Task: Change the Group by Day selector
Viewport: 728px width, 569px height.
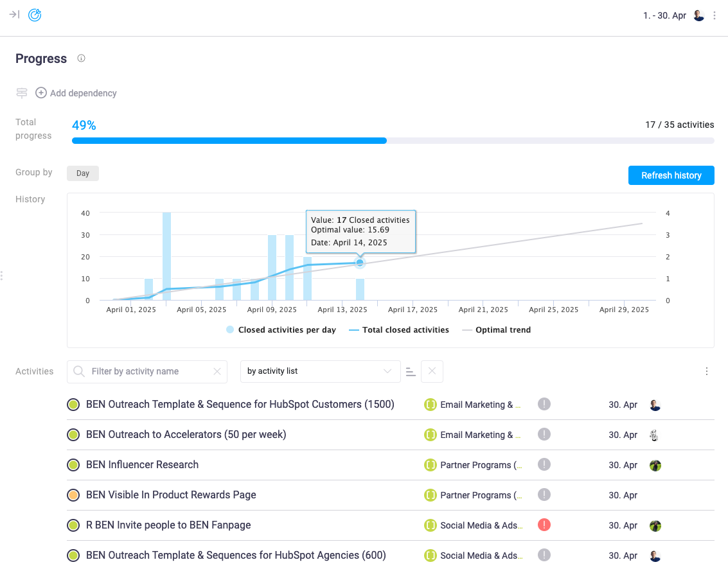Action: [x=83, y=173]
